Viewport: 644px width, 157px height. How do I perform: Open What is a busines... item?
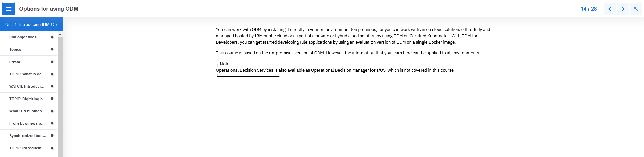(x=29, y=111)
